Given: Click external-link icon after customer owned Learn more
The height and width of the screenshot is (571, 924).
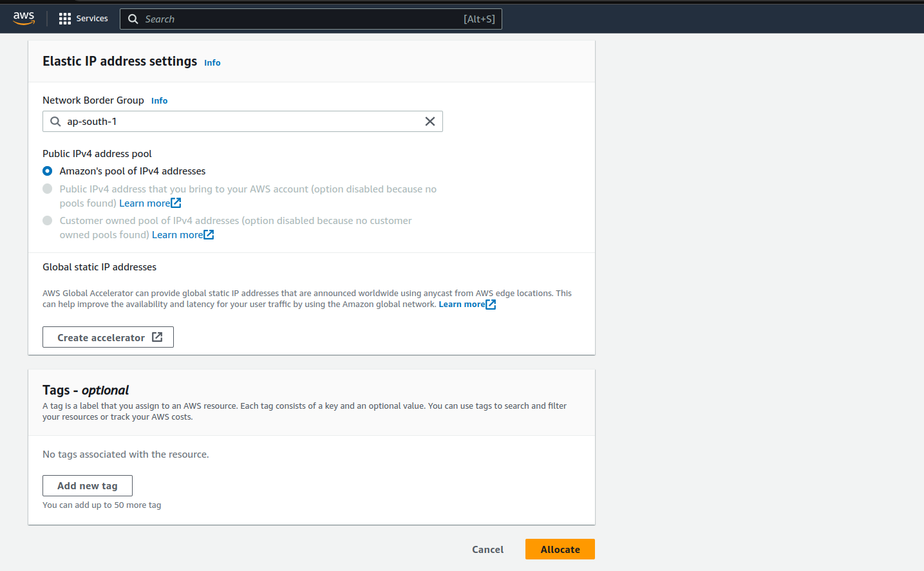Looking at the screenshot, I should [x=209, y=235].
